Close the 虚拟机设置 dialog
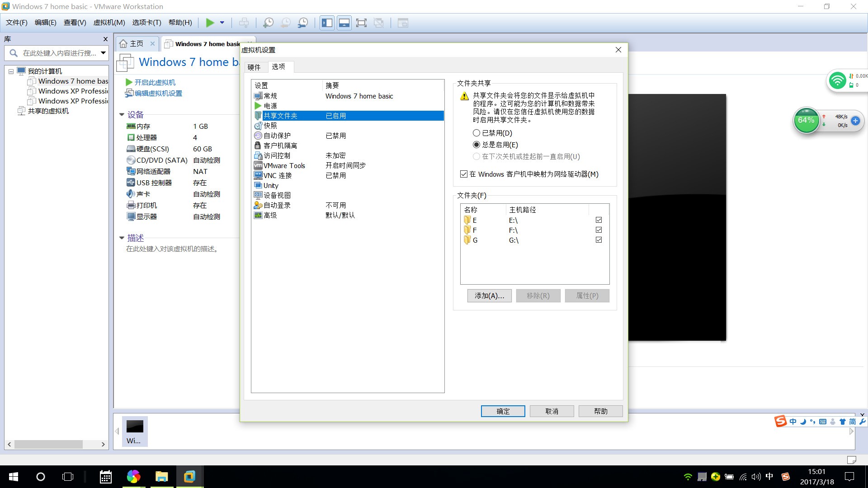Screen dimensions: 868x488 coord(618,50)
